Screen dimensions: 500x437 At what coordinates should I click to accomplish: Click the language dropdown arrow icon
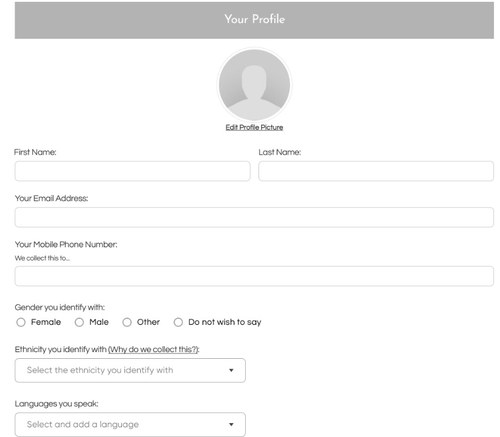point(231,424)
